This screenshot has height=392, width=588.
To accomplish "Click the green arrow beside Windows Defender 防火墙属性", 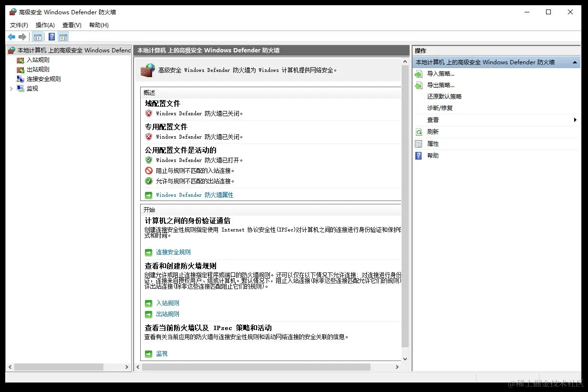I will tap(149, 195).
